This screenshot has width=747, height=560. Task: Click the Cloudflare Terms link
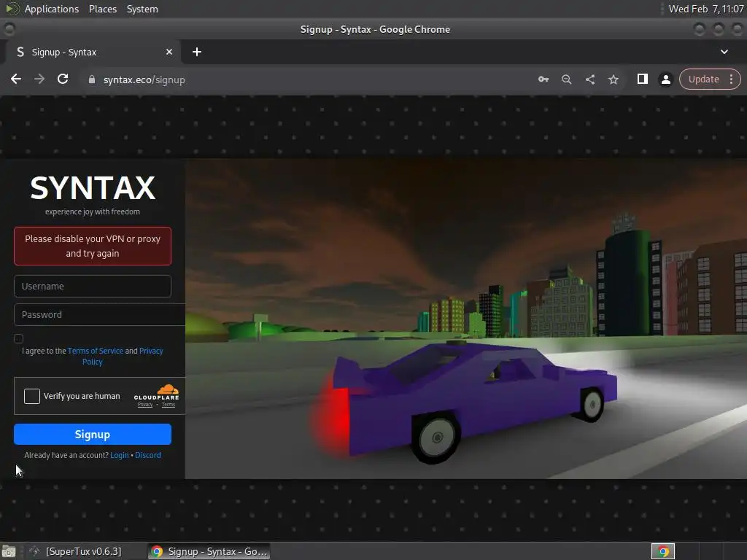169,405
